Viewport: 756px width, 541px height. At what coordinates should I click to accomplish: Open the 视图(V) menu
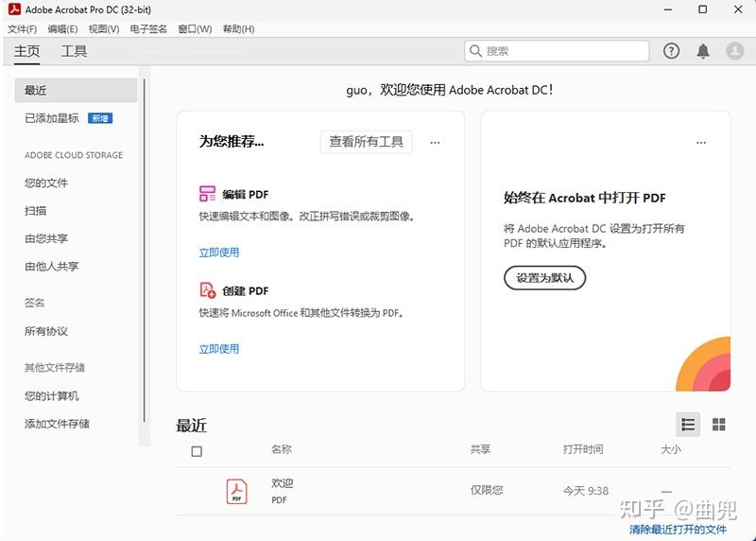(x=104, y=29)
